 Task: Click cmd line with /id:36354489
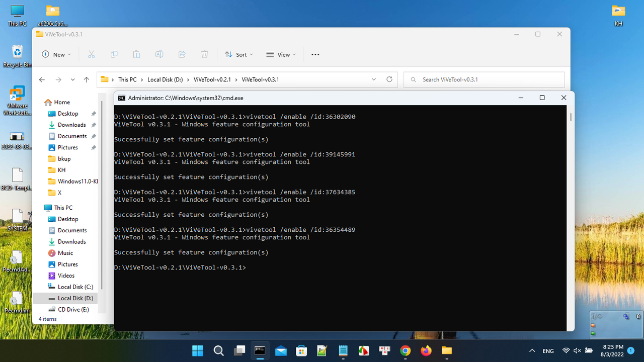point(235,230)
